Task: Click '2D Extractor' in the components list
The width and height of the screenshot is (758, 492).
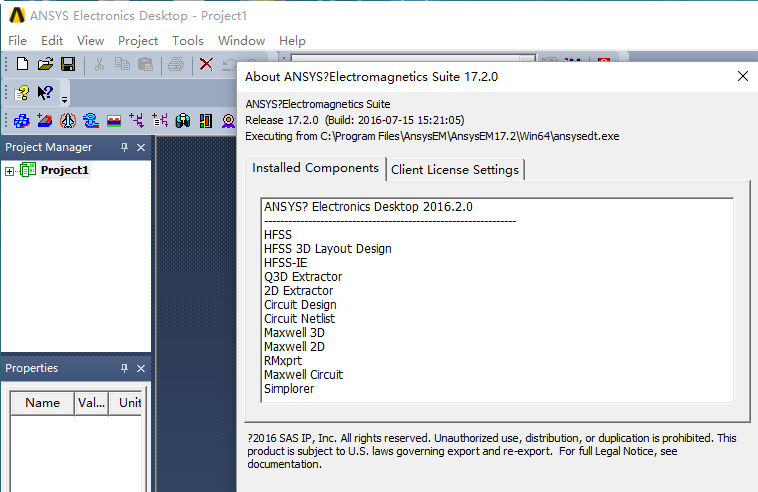Action: click(298, 291)
